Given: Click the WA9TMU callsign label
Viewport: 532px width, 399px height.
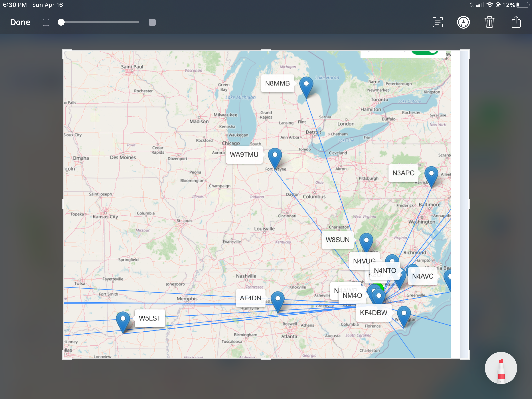Looking at the screenshot, I should [x=244, y=155].
